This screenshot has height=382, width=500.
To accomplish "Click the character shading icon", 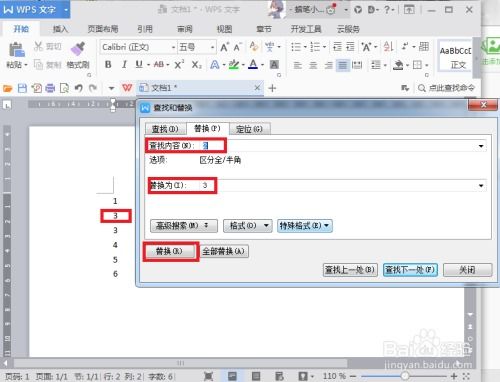I will tap(274, 64).
